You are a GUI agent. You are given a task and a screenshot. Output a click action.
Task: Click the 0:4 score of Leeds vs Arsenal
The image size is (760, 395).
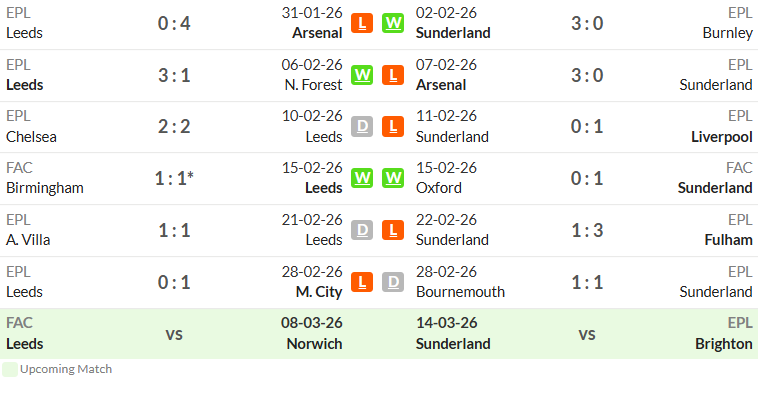tap(174, 23)
